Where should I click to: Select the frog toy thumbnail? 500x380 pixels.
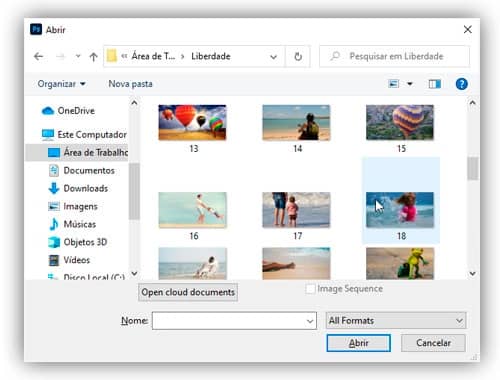pos(400,263)
